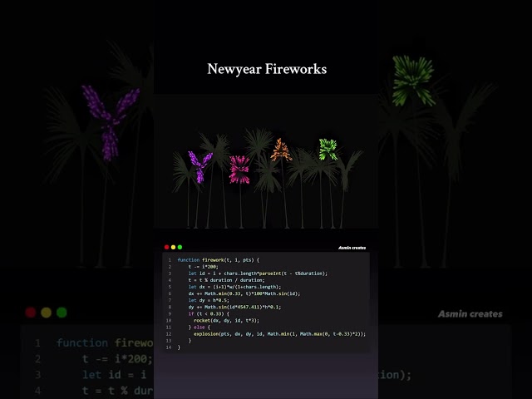Select code line "rocket(dx, dy, id, t*3);"
Image resolution: width=532 pixels, height=399 pixels.
226,320
